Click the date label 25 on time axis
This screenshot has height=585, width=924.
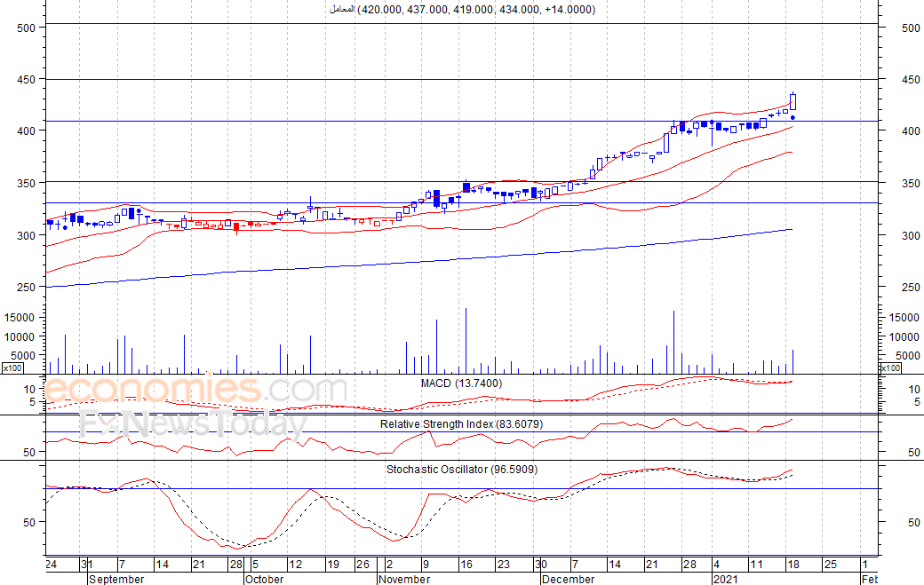(x=831, y=565)
